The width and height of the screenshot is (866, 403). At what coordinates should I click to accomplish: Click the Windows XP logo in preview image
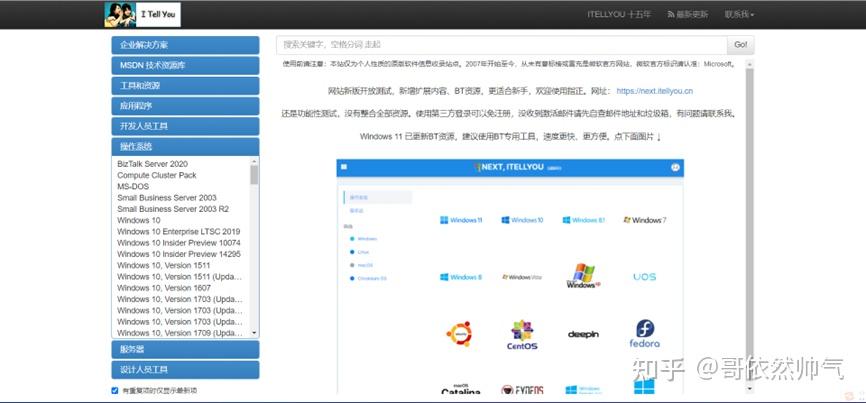tap(583, 275)
